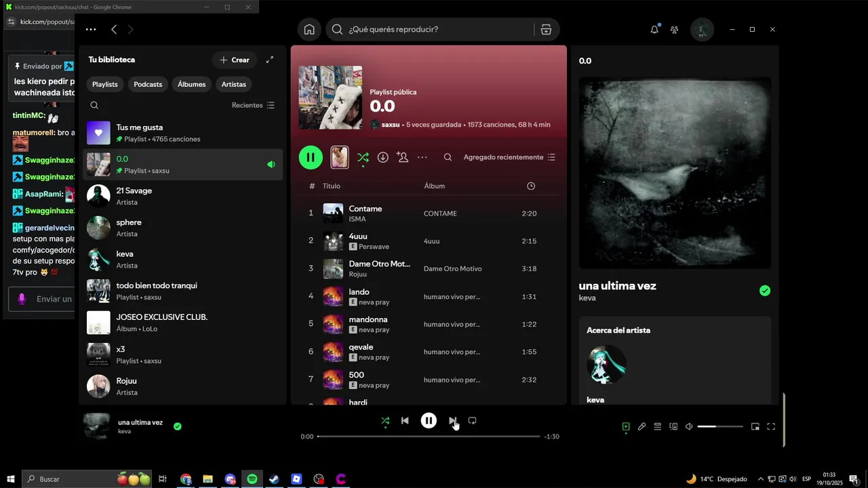Open connect to a device icon
The height and width of the screenshot is (488, 868).
[673, 426]
